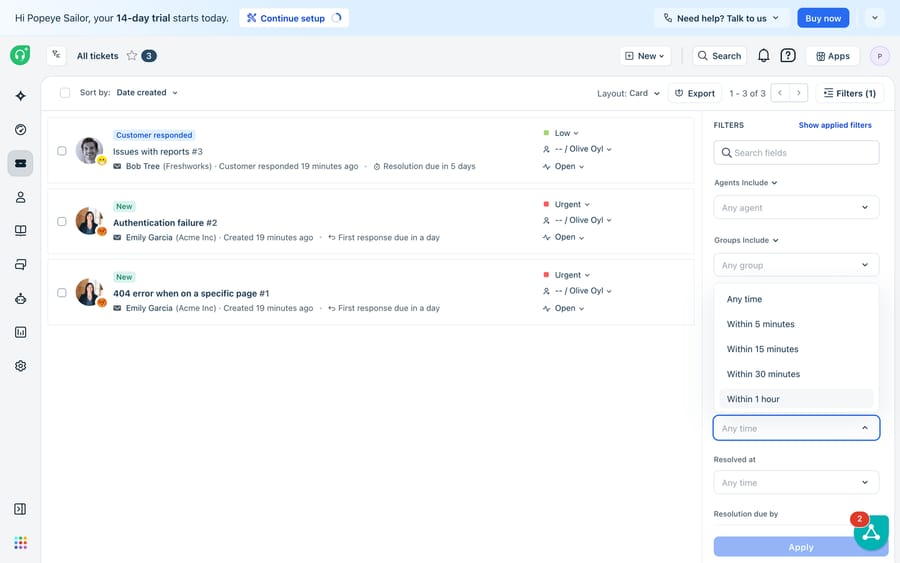The width and height of the screenshot is (900, 563).
Task: Click the Show applied filters link
Action: (x=835, y=125)
